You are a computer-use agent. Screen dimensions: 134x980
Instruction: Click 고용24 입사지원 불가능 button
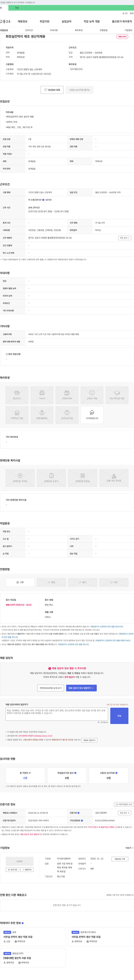point(80,90)
